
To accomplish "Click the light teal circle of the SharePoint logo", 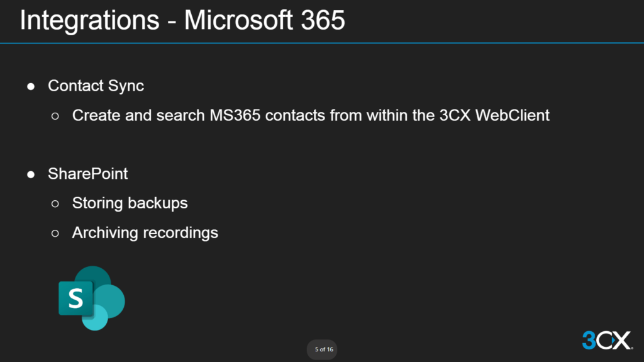I will click(96, 319).
